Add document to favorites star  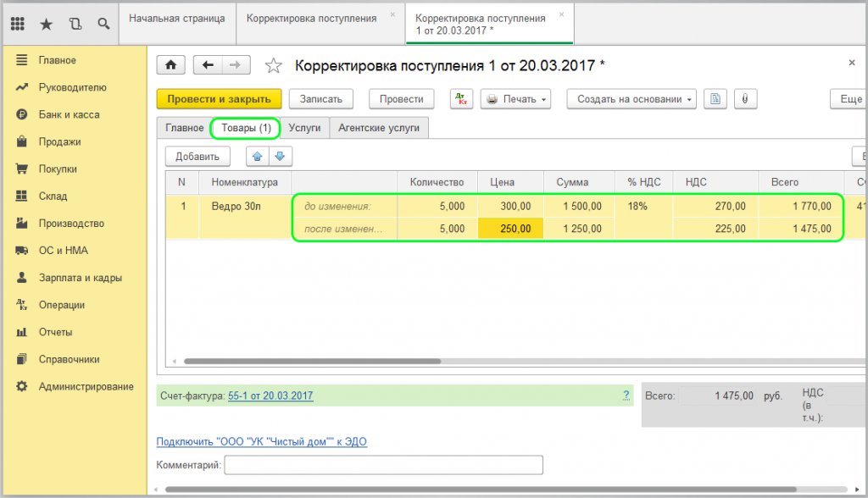coord(274,66)
